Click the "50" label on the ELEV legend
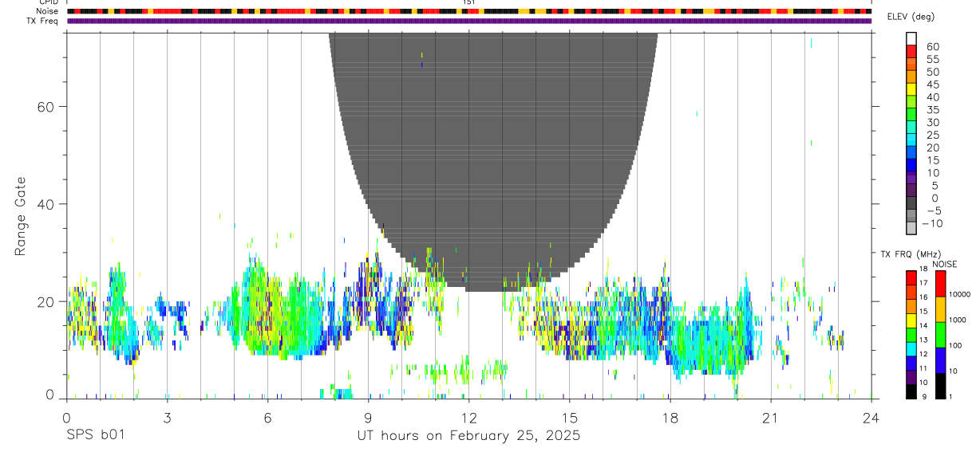The width and height of the screenshot is (980, 452). pyautogui.click(x=931, y=72)
